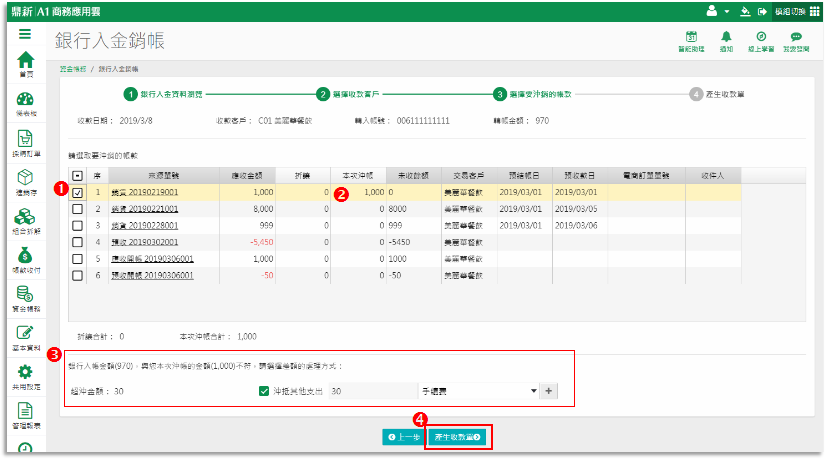Click the first breadcrumb link
This screenshot has width=827, height=460.
click(73, 69)
